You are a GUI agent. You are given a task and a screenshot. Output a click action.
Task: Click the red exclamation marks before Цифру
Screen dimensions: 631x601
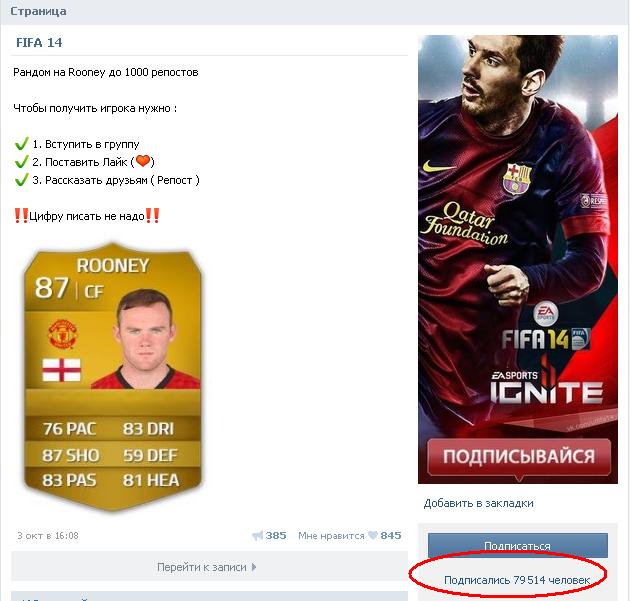(x=21, y=215)
